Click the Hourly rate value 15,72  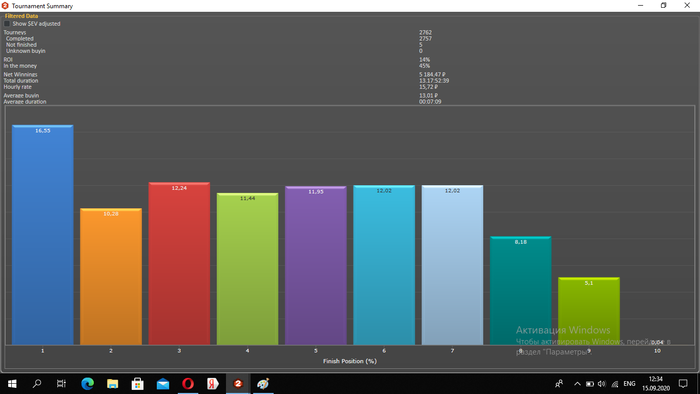(x=428, y=87)
